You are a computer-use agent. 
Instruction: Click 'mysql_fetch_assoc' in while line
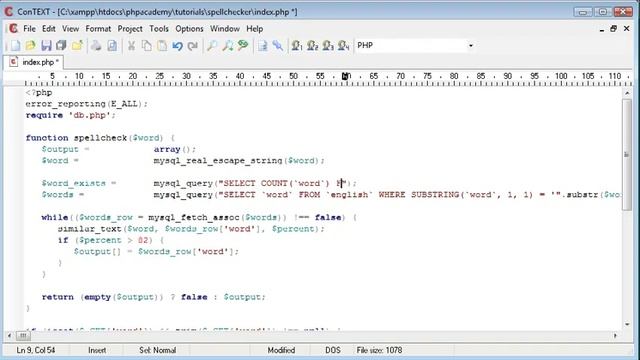coord(194,218)
